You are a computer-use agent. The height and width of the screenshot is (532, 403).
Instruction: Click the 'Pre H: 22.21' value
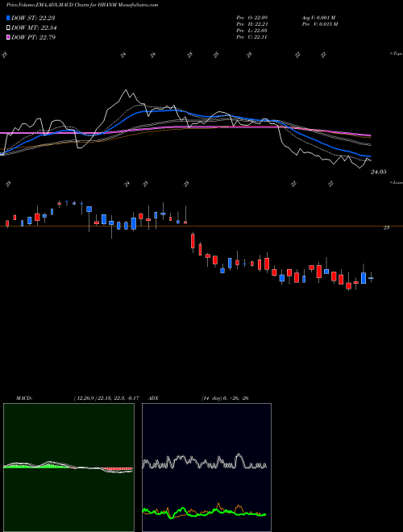click(253, 23)
